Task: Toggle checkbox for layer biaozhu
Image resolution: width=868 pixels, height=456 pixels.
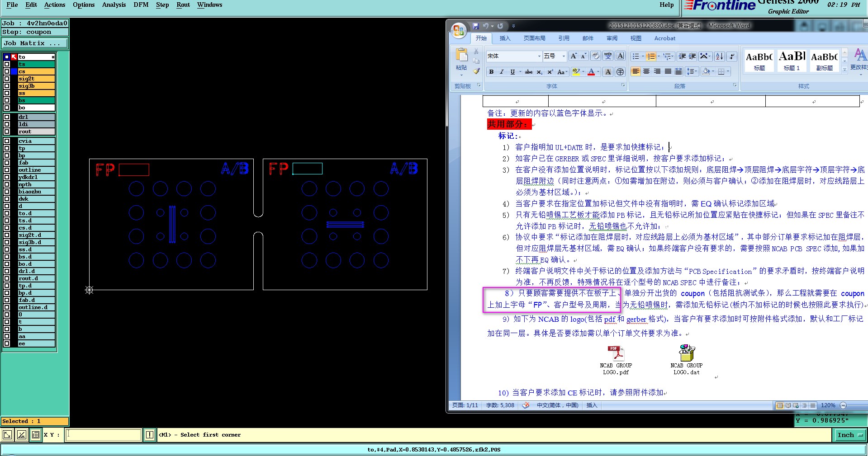Action: pos(7,192)
